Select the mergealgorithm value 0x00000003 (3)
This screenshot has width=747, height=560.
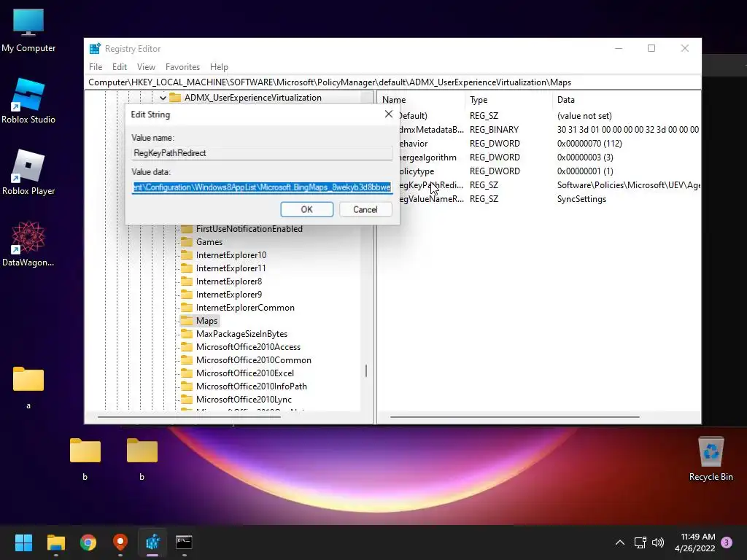[x=585, y=157]
